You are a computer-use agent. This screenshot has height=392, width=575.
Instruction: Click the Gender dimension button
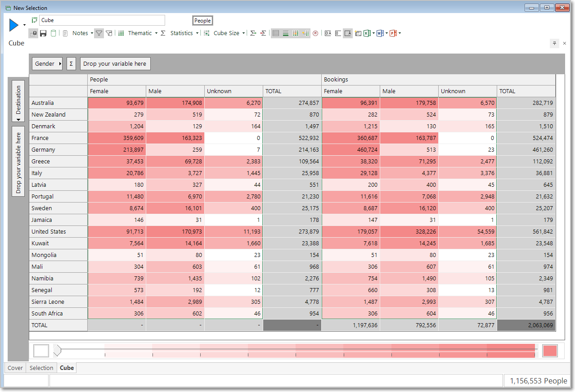coord(47,64)
